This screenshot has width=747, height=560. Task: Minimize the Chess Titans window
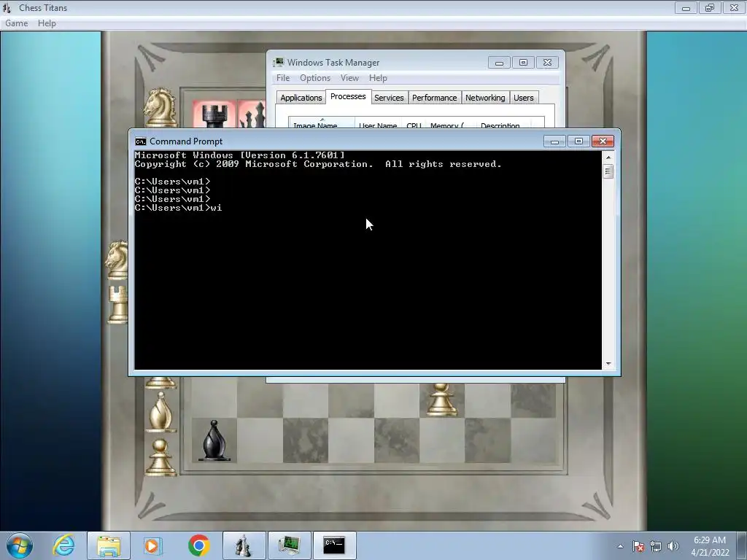[x=686, y=7]
